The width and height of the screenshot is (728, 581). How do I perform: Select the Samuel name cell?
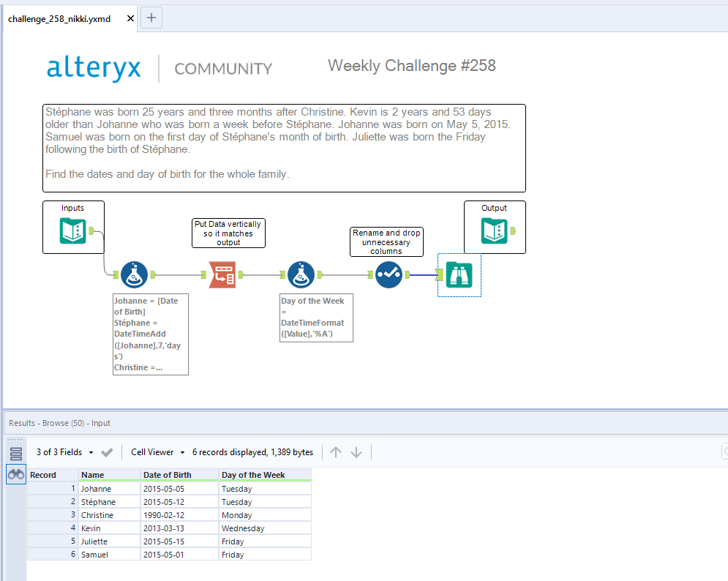(x=109, y=555)
